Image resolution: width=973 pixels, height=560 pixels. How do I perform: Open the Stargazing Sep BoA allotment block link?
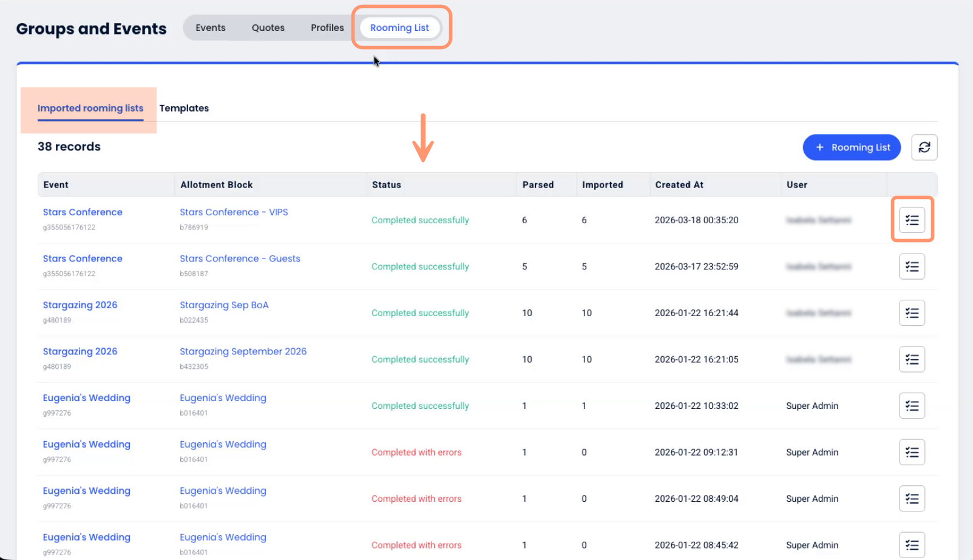pyautogui.click(x=224, y=305)
